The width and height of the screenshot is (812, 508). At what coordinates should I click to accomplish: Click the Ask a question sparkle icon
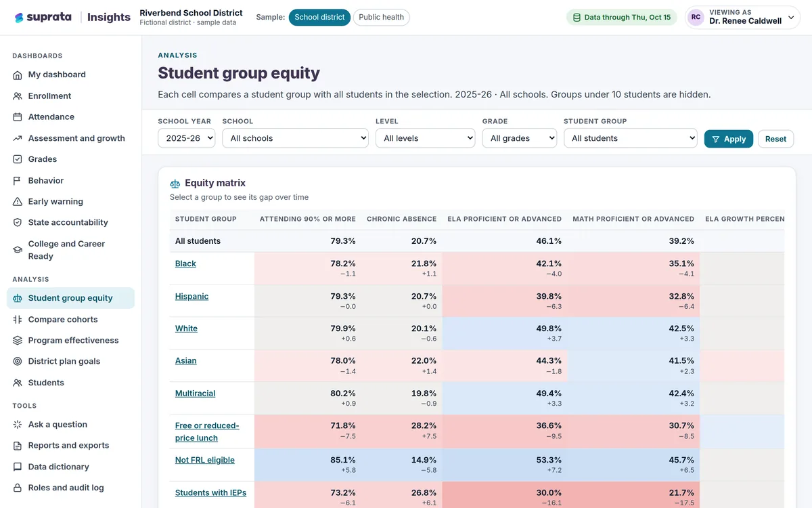[x=18, y=425]
